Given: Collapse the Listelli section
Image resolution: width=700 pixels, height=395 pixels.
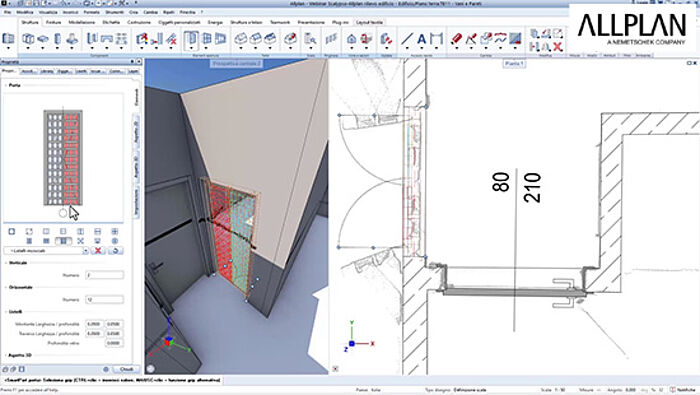Looking at the screenshot, I should 6,312.
